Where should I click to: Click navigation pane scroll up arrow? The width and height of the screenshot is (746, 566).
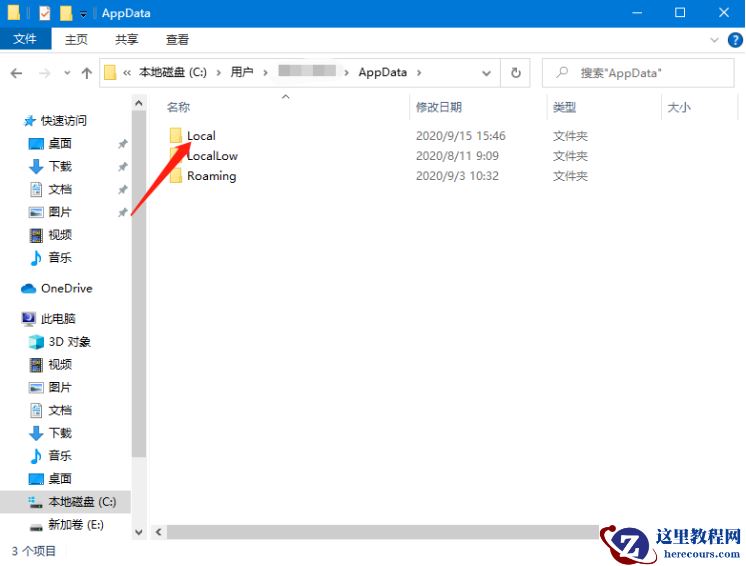tap(138, 103)
